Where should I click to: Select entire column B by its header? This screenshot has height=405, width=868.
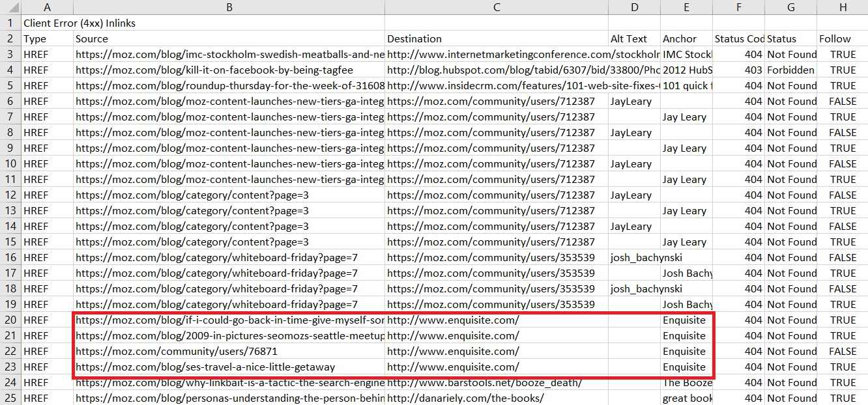(x=229, y=7)
